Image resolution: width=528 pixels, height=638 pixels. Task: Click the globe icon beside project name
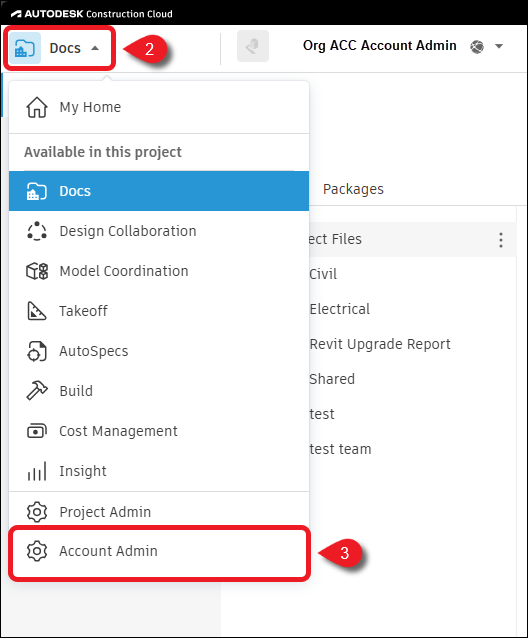click(477, 46)
